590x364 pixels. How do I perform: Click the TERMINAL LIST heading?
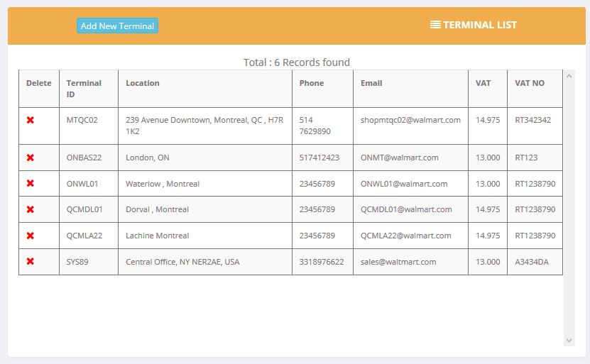[480, 25]
